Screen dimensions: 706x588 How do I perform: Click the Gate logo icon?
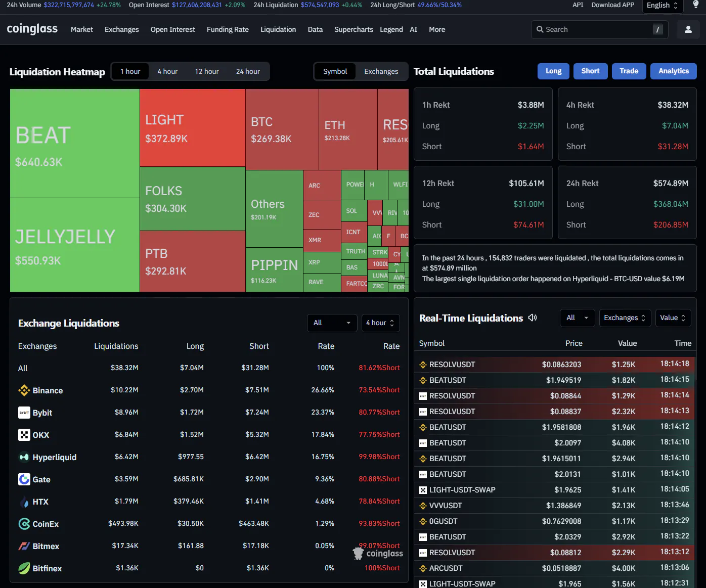24,479
